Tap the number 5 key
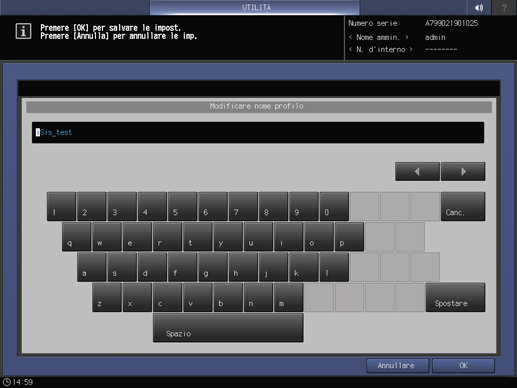The height and width of the screenshot is (388, 517). click(x=182, y=206)
